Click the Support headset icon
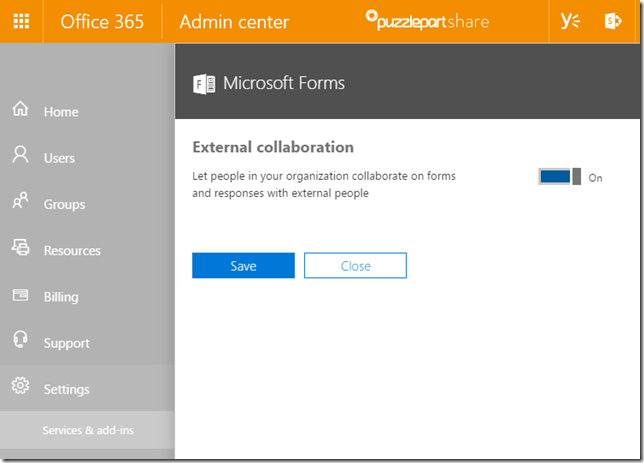The image size is (644, 463). 20,339
